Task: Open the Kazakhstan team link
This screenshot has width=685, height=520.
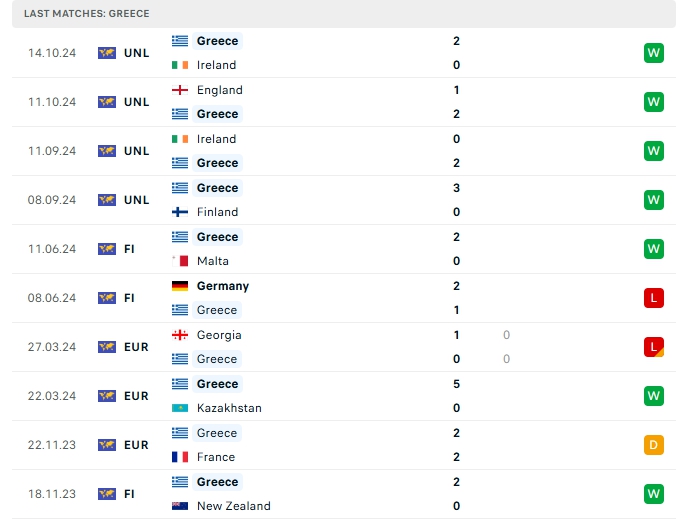Action: coord(229,408)
